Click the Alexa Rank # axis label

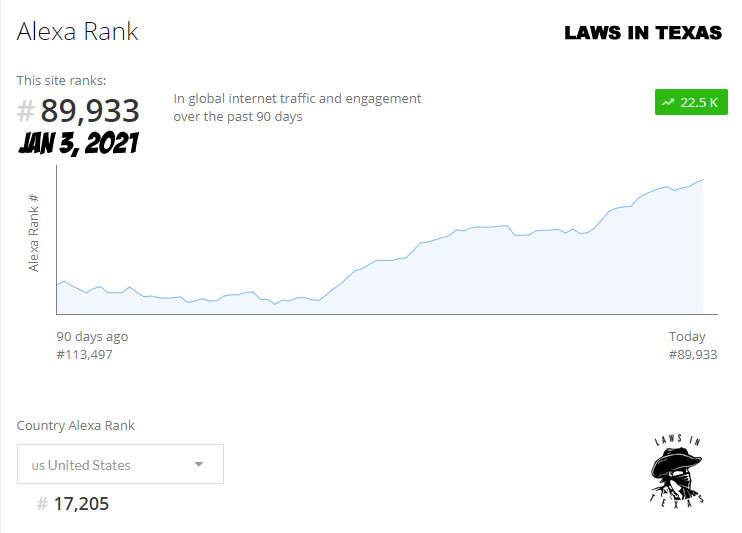coord(33,232)
